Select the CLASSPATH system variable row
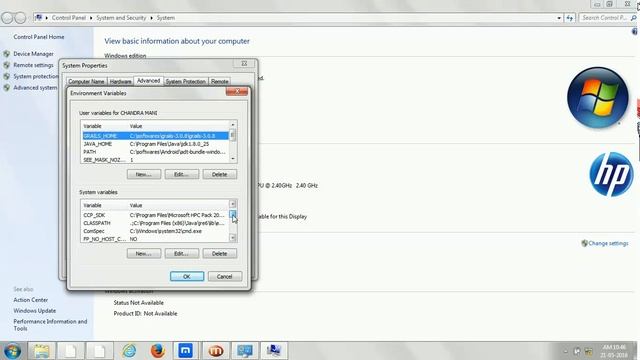Image resolution: width=640 pixels, height=360 pixels. pos(155,223)
